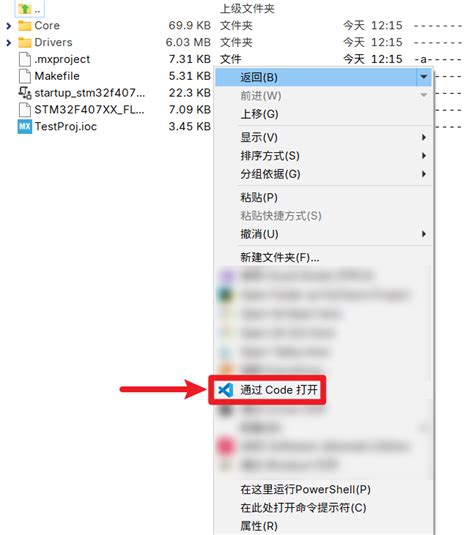The image size is (474, 535).
Task: Click the Drivers folder icon
Action: coord(25,43)
